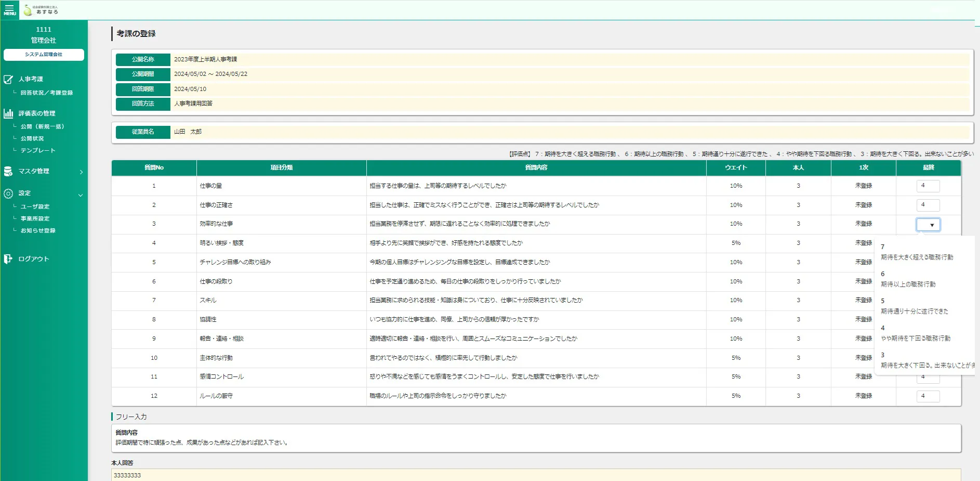Choose option 6 期待以上の職務行動

click(x=908, y=279)
